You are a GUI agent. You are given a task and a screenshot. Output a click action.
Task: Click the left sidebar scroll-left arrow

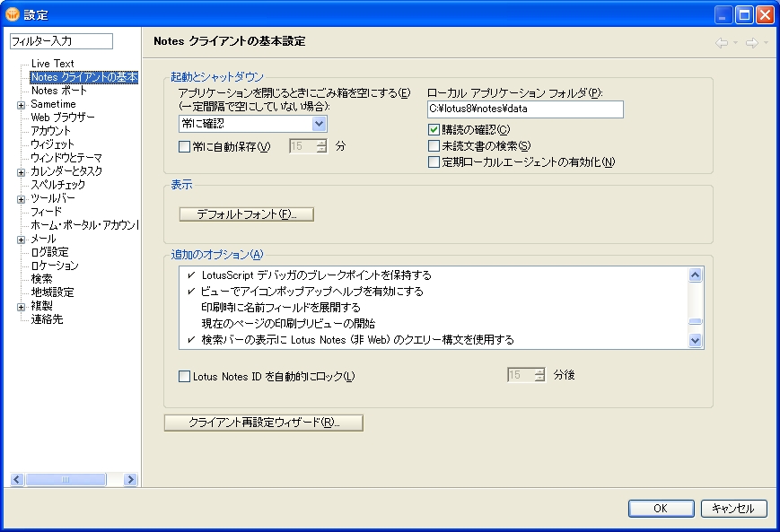tap(16, 480)
